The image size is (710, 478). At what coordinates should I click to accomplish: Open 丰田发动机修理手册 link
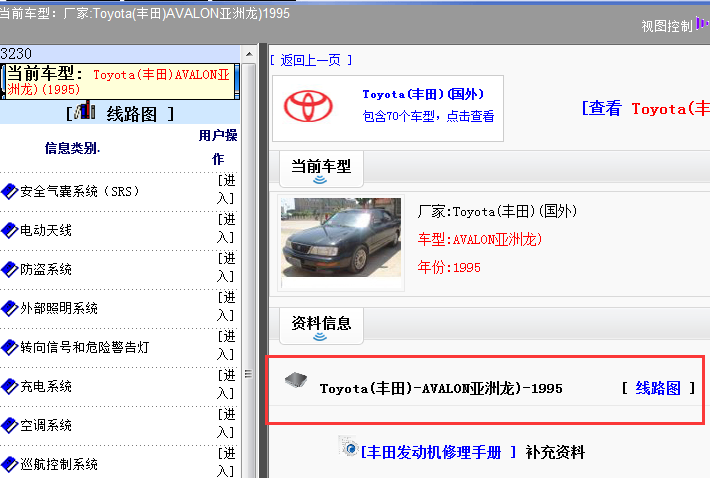(438, 452)
